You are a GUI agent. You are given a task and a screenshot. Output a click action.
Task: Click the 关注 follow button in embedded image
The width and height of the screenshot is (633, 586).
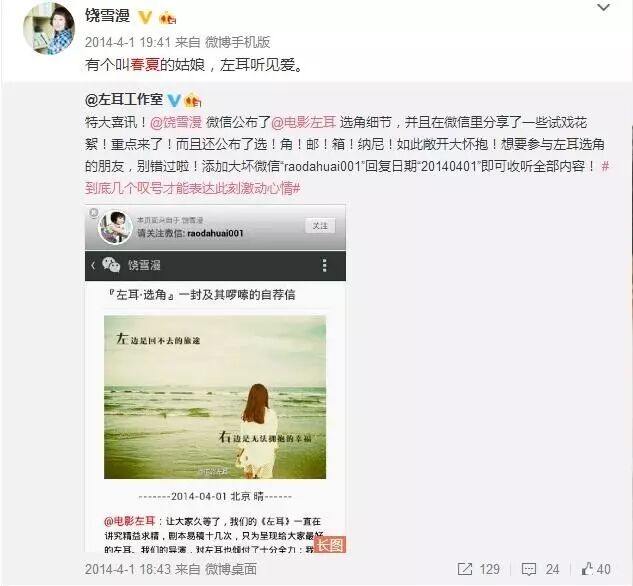click(x=320, y=226)
